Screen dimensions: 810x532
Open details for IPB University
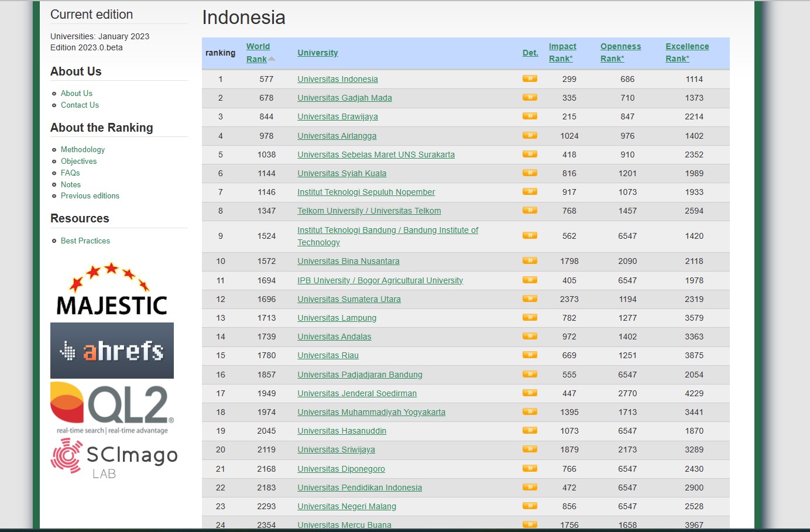tap(530, 280)
